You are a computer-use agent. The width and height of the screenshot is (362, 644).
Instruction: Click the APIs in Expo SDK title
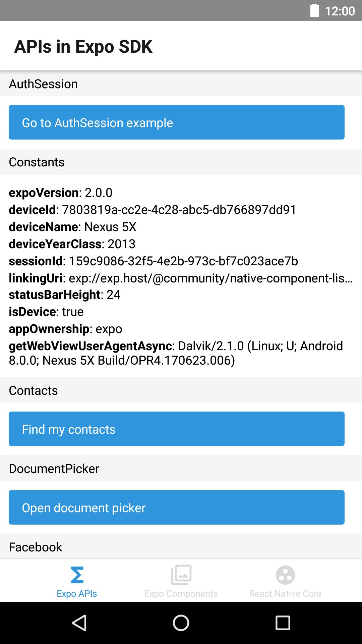click(84, 47)
